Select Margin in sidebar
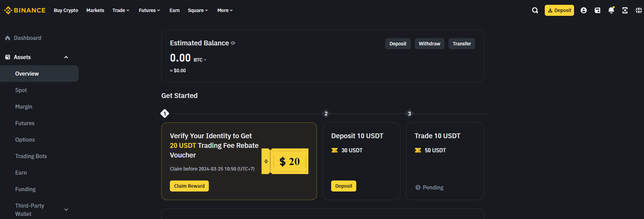 point(24,107)
